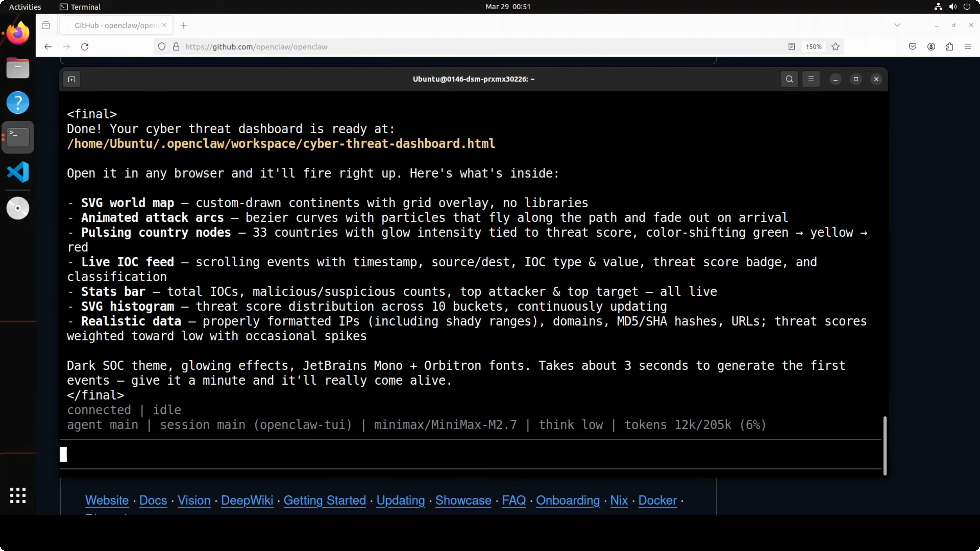Click the terminal vertical scrollbar
Viewport: 980px width, 551px height.
coord(885,446)
